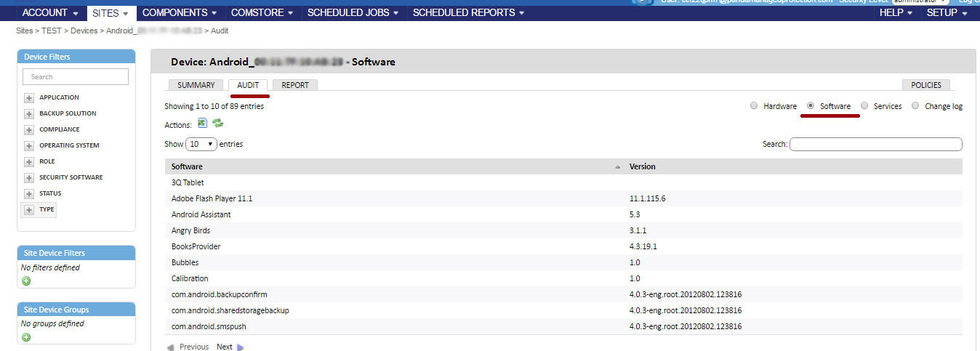Click the table Search input field
980x351 pixels.
click(x=876, y=144)
